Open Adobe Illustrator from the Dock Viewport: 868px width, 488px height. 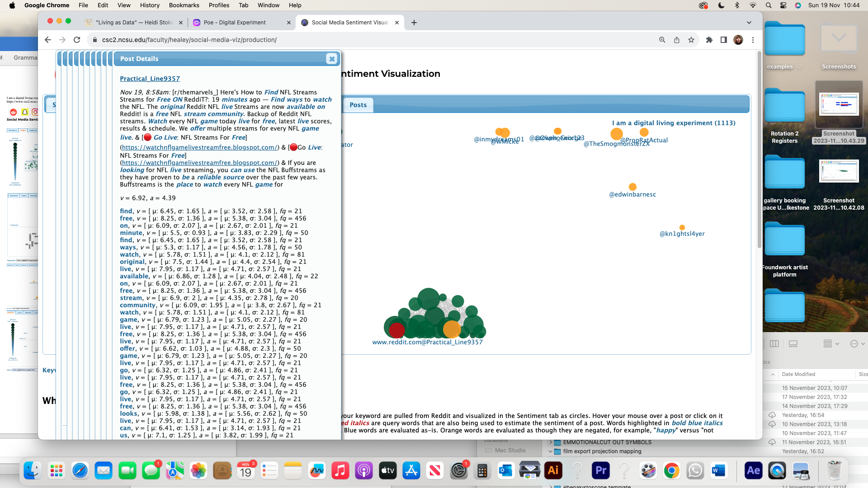point(553,470)
